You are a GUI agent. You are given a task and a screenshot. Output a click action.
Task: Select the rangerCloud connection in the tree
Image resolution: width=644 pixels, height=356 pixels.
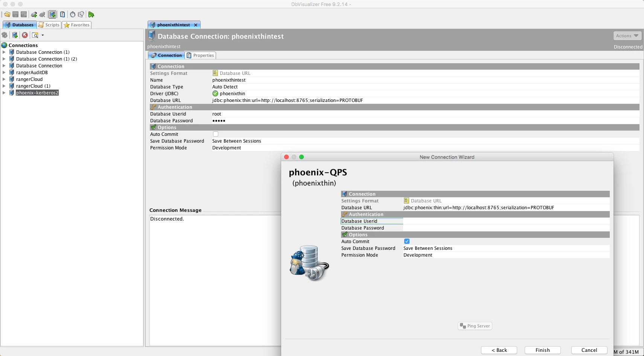29,79
